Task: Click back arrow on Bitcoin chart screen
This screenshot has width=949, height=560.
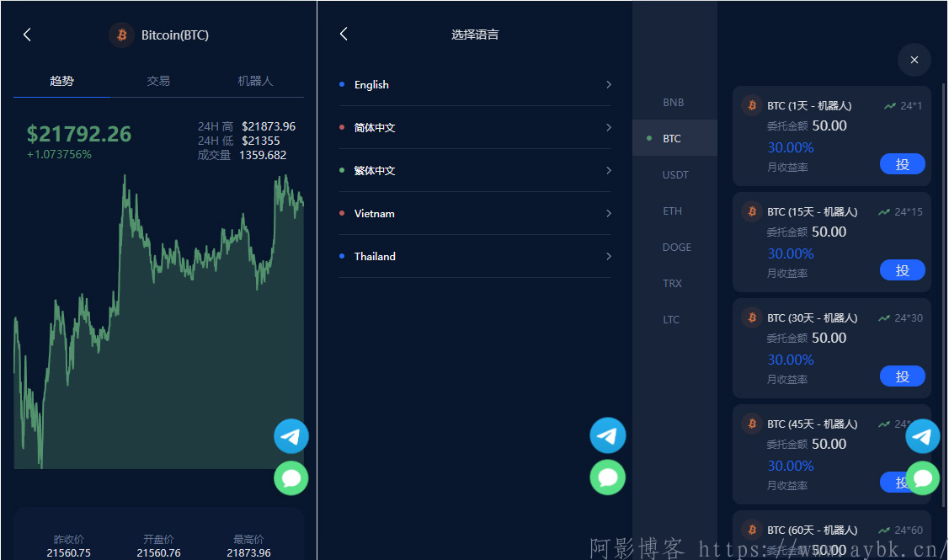Action: point(27,35)
